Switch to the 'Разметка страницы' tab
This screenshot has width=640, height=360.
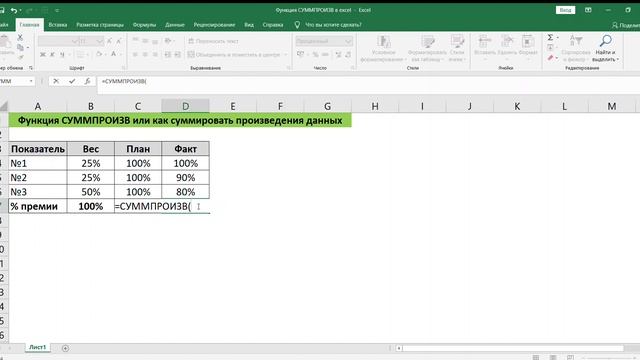pyautogui.click(x=100, y=25)
